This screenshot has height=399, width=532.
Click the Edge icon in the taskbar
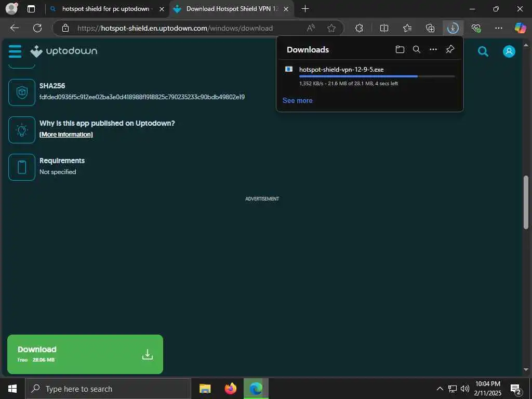click(x=256, y=389)
